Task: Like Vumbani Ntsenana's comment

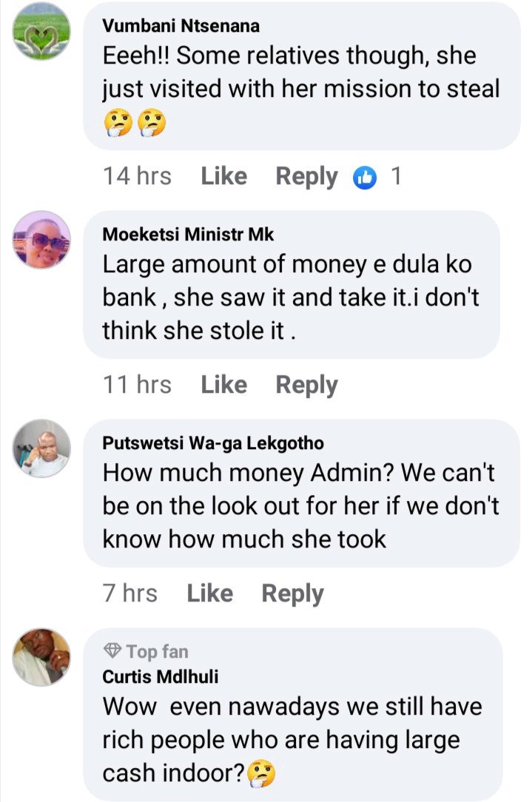Action: click(224, 177)
